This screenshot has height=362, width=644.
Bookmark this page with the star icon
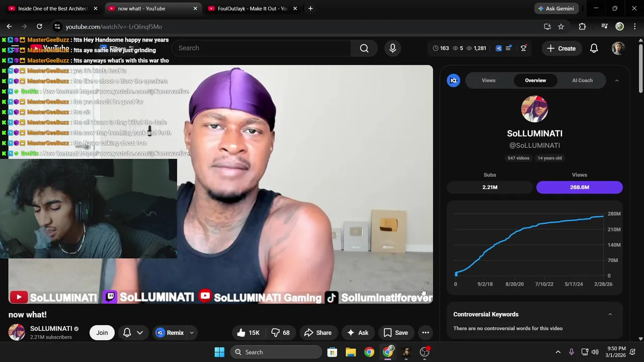click(x=561, y=27)
